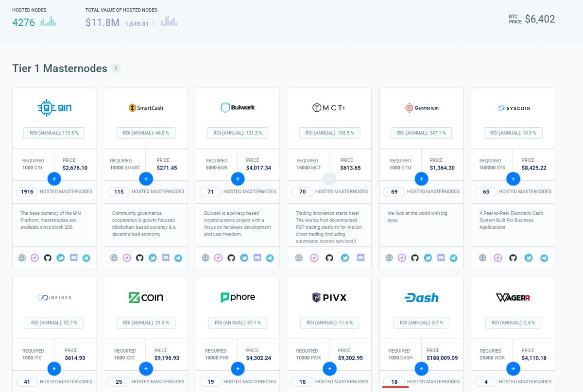The image size is (583, 392).
Task: Add a Syscoin masternode with plus button
Action: click(513, 179)
